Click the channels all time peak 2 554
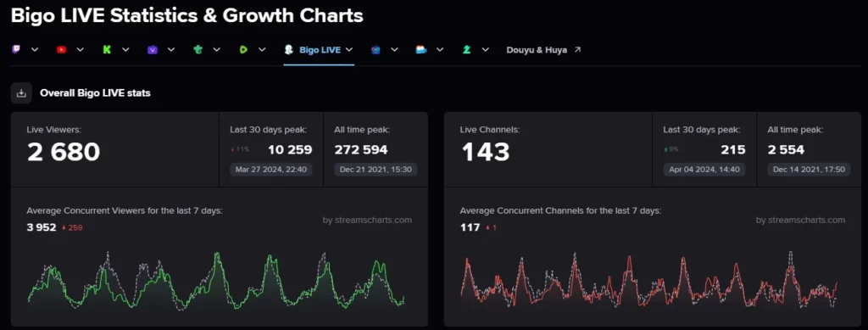This screenshot has width=868, height=330. 786,149
